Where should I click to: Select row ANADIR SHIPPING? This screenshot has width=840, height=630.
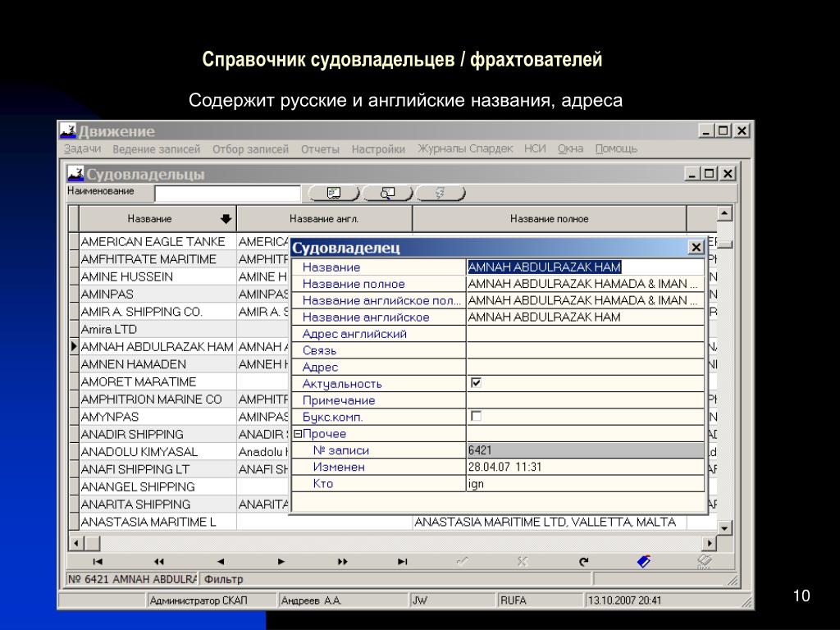pyautogui.click(x=157, y=434)
